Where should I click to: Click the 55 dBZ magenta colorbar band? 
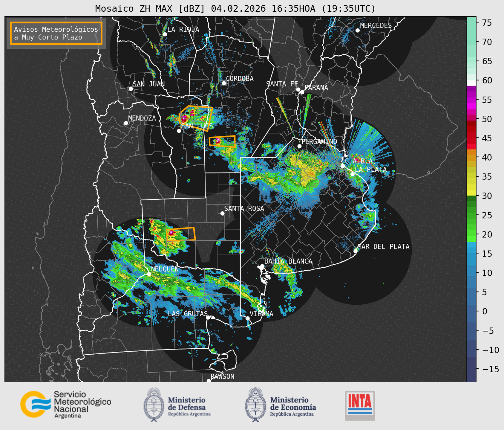(471, 100)
